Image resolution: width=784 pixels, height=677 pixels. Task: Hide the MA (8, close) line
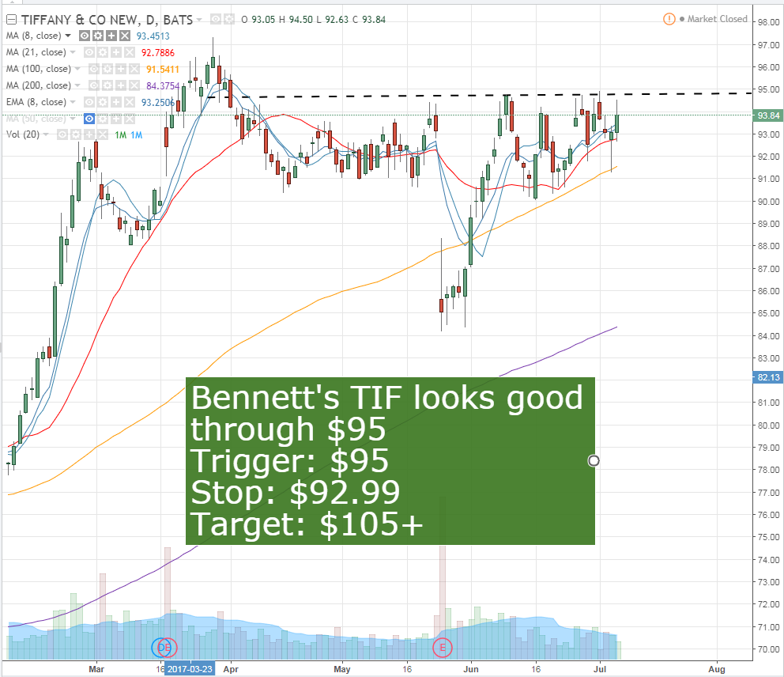click(x=85, y=36)
